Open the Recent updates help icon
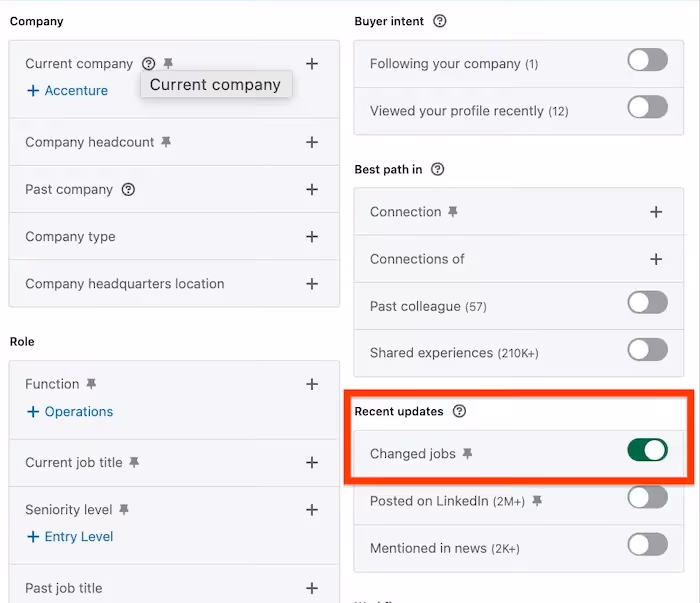Viewport: 700px width, 603px height. (x=459, y=411)
